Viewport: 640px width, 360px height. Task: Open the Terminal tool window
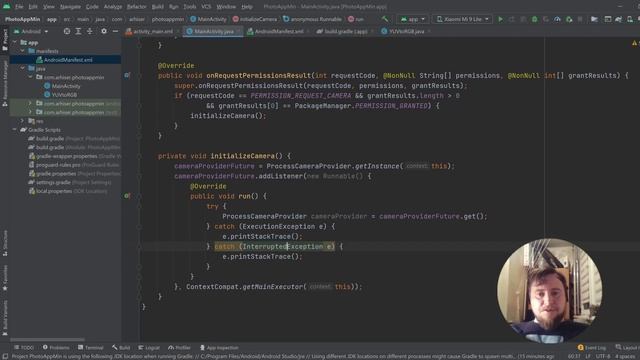90,348
